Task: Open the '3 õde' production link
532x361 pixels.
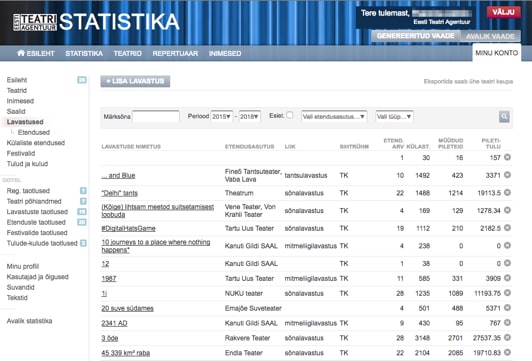Action: pos(110,338)
